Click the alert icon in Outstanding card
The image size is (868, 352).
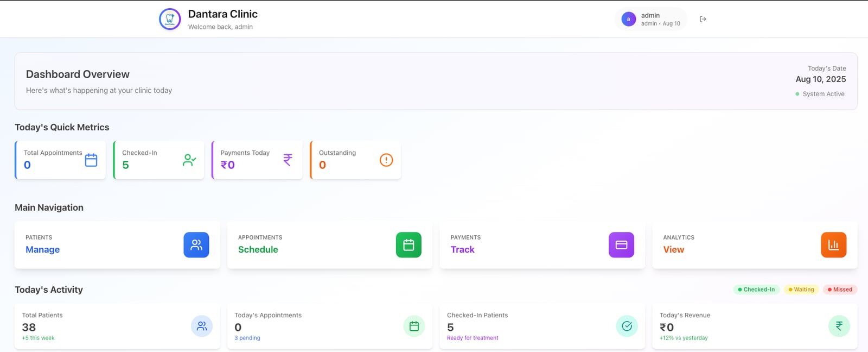[x=386, y=160]
